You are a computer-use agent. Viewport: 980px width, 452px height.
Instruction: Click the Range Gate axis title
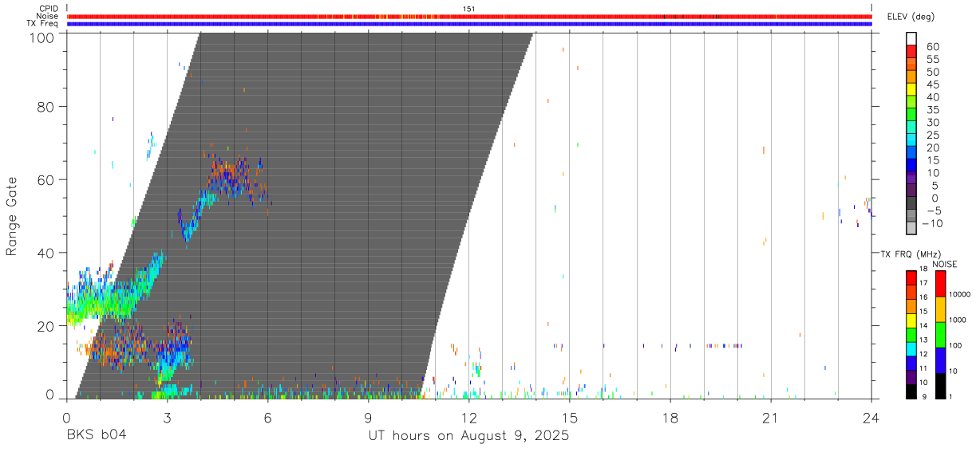point(13,217)
